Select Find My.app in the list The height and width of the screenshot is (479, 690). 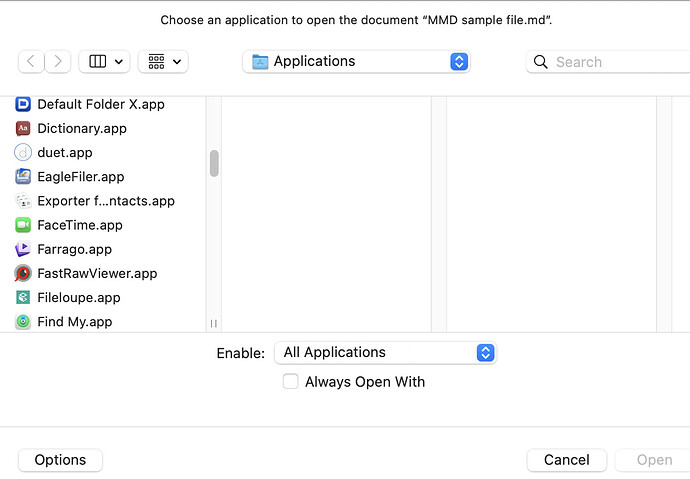103,322
